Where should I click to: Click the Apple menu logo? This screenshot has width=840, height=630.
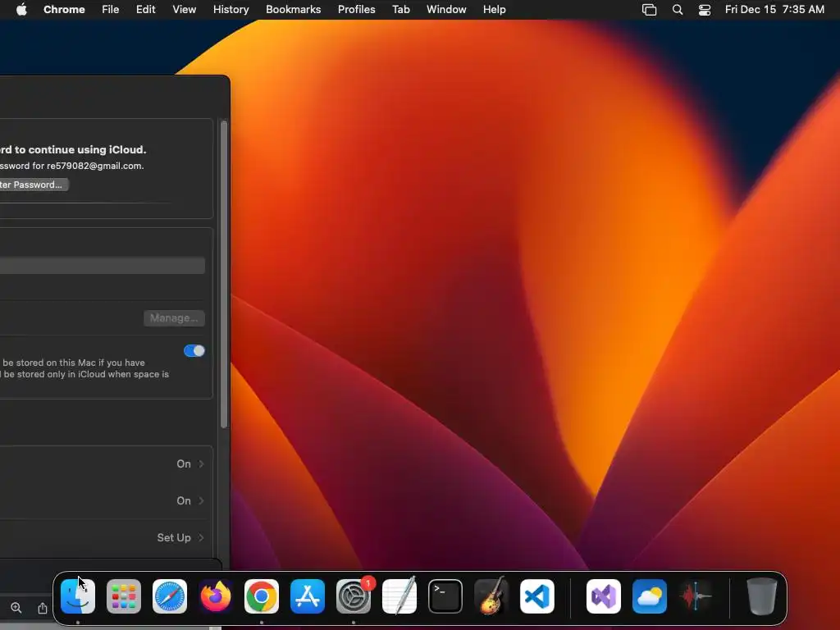[21, 10]
